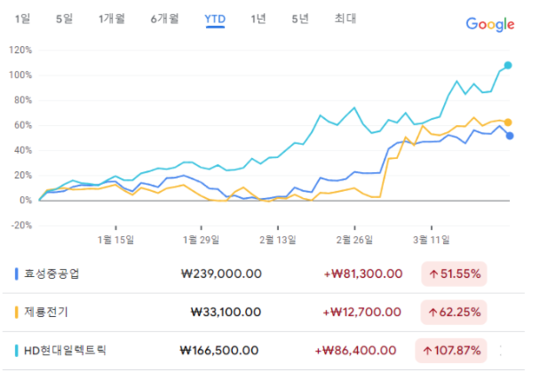Switch to the 6개월 range tab
This screenshot has height=380, width=540.
pyautogui.click(x=165, y=18)
